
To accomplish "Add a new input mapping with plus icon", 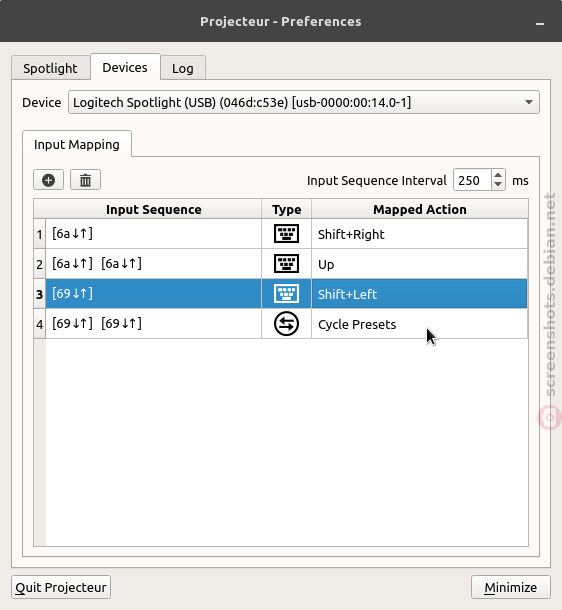I will 48,180.
